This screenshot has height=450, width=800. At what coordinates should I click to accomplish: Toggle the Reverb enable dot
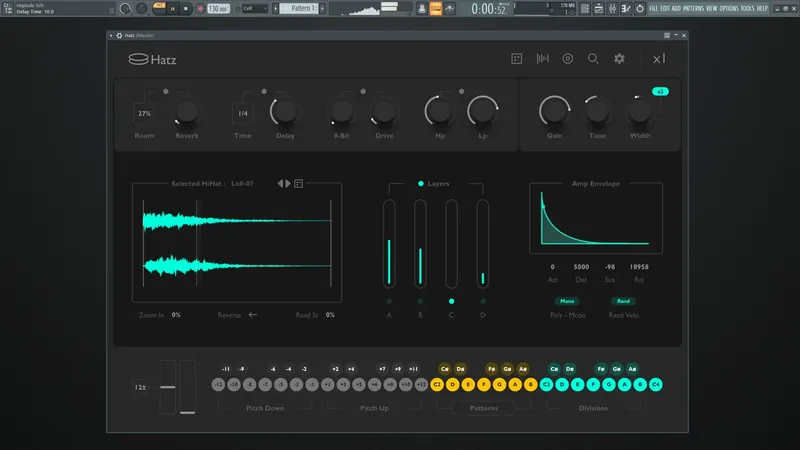click(166, 92)
